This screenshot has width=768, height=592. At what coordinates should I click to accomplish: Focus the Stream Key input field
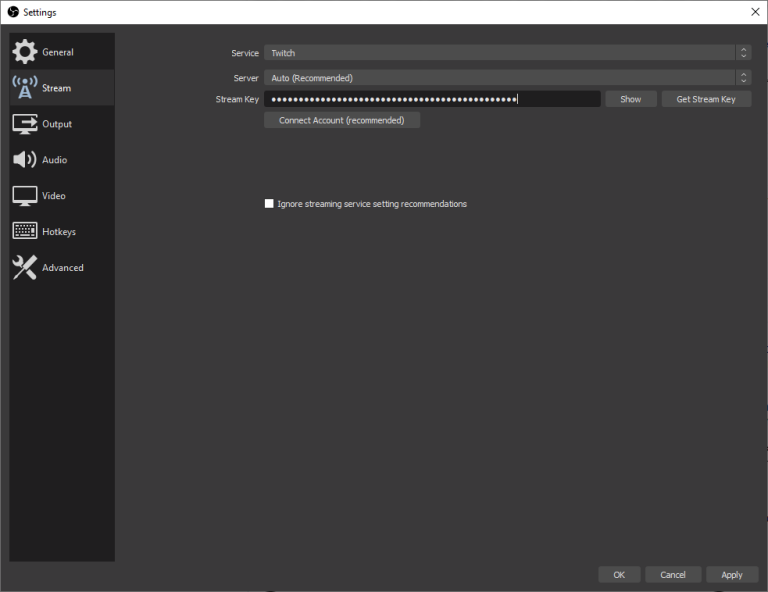click(x=432, y=99)
